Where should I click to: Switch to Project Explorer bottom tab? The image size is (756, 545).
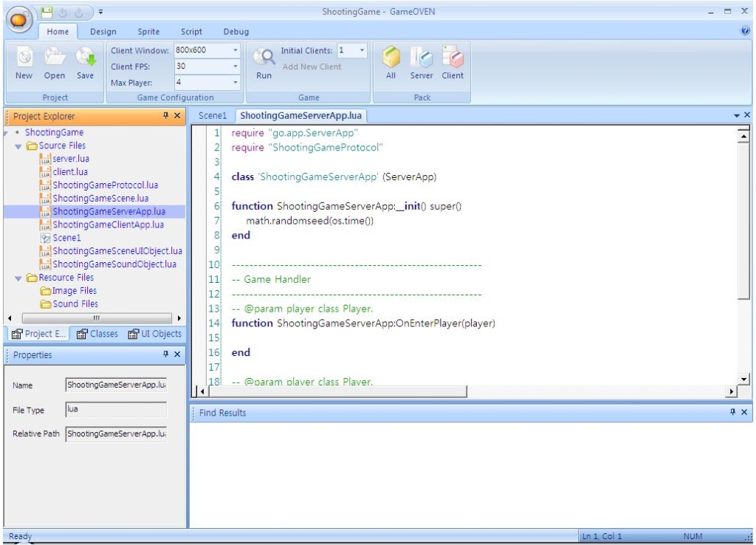click(38, 334)
